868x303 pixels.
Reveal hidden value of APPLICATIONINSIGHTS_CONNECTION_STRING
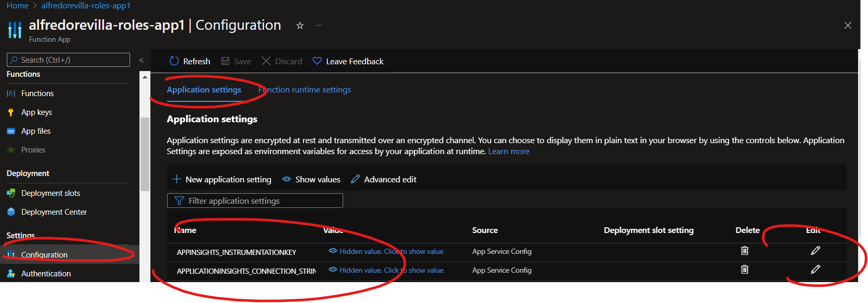pos(386,270)
